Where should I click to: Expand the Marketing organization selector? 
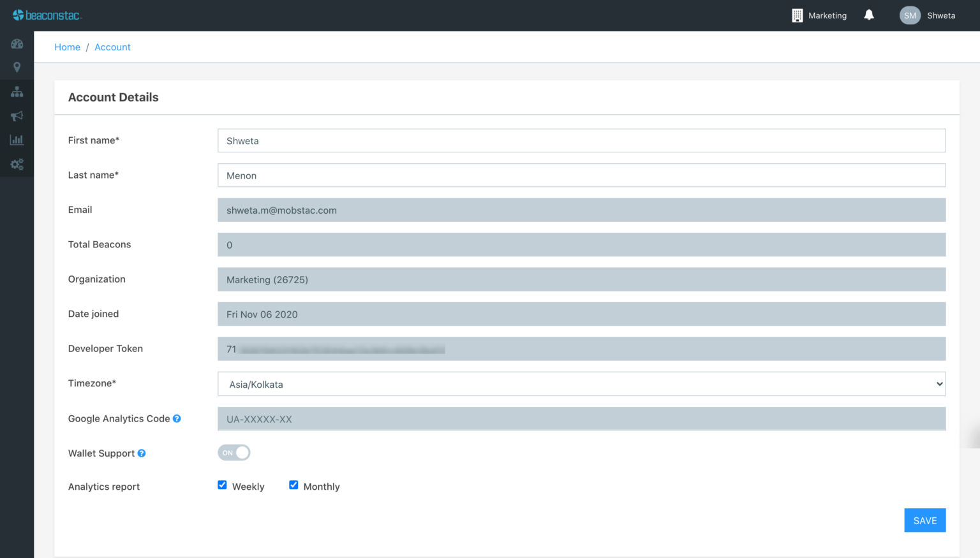[x=819, y=15]
